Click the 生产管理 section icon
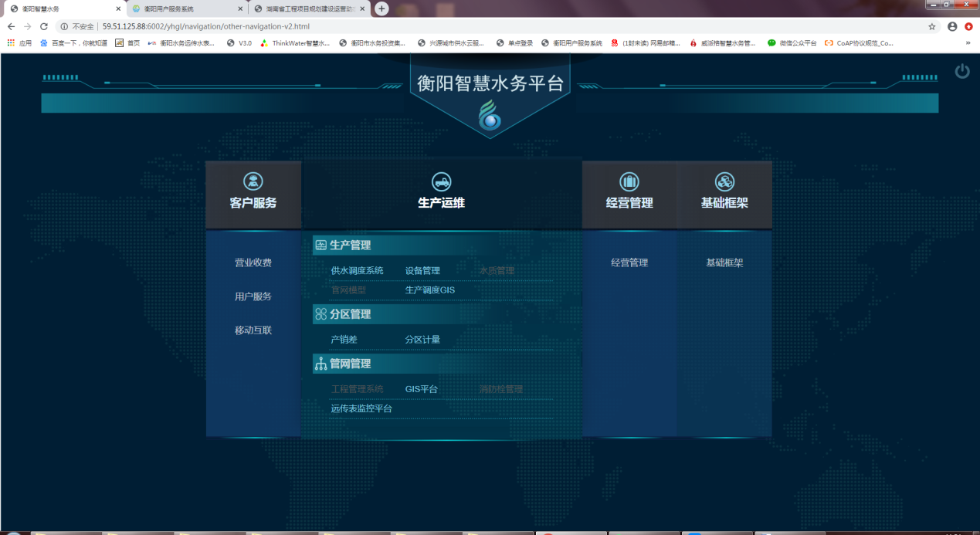The height and width of the screenshot is (535, 980). (320, 245)
